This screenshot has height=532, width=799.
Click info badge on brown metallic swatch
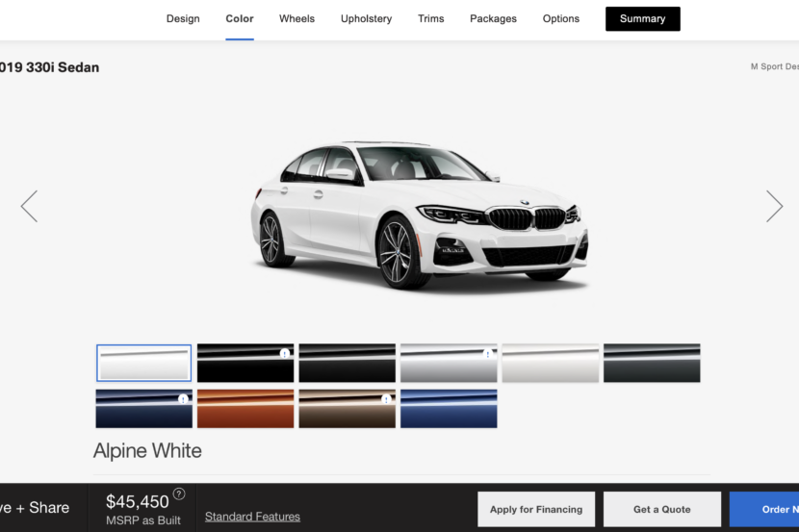tap(386, 399)
